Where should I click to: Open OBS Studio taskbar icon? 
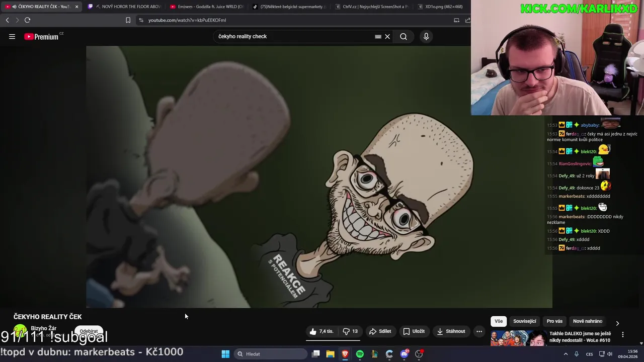tap(419, 354)
